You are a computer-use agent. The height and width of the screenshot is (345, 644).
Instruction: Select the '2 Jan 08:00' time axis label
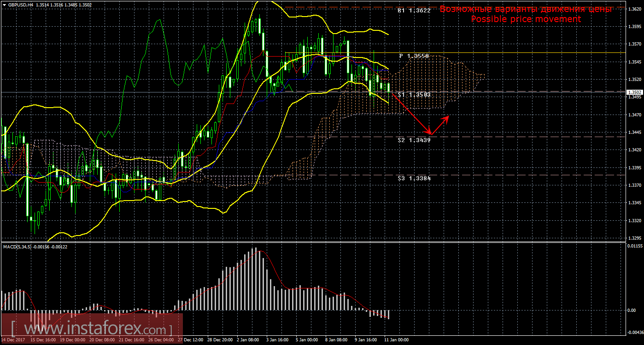[249, 340]
